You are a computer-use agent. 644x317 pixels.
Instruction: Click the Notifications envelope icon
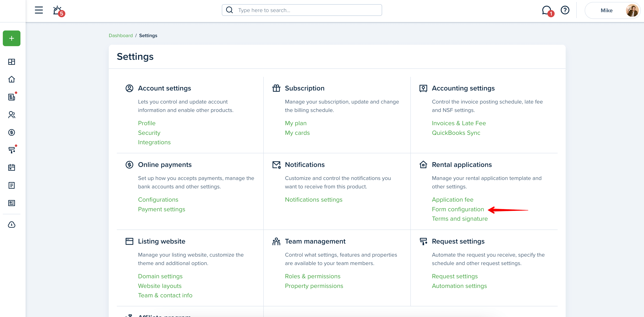[276, 165]
